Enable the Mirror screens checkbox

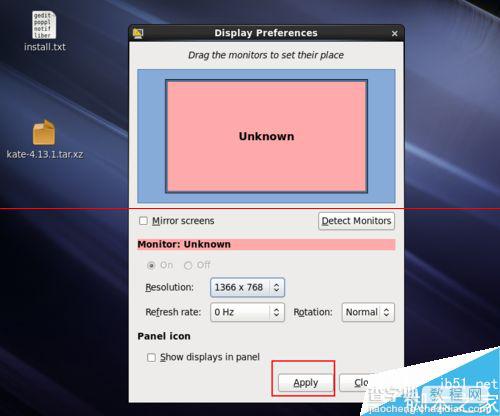143,221
